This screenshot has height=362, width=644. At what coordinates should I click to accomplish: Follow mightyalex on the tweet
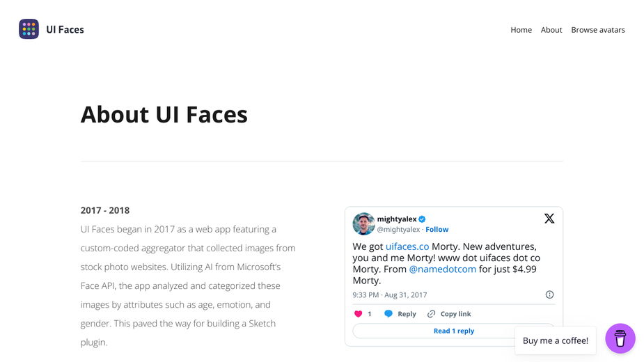(437, 229)
